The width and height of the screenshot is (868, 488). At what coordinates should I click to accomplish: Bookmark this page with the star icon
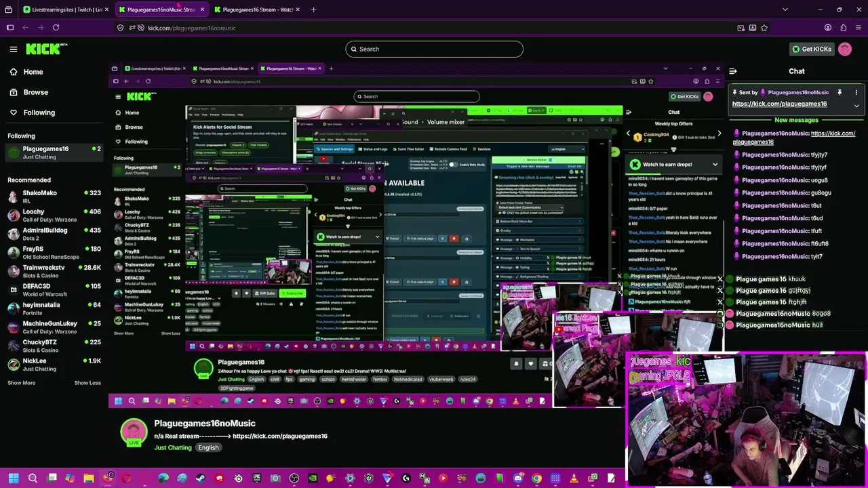click(x=764, y=28)
